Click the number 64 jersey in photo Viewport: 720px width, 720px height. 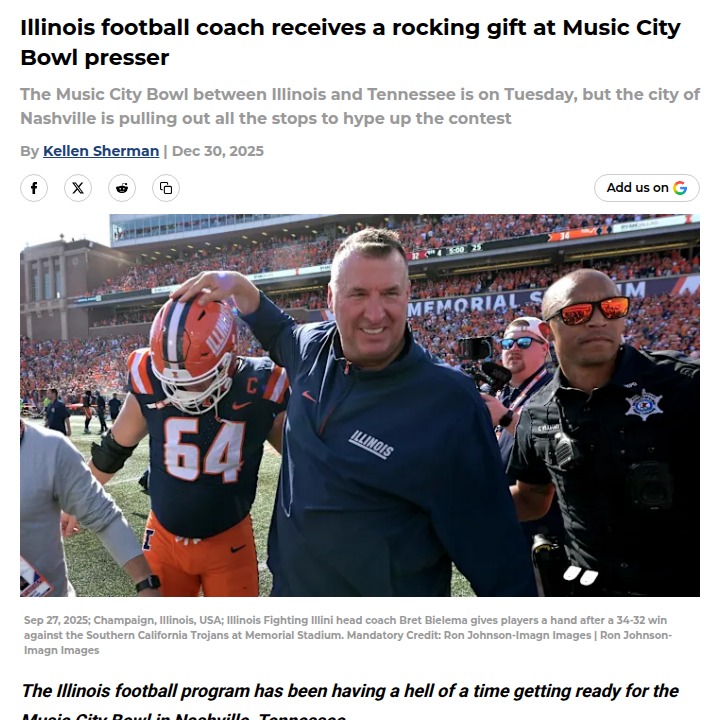204,450
